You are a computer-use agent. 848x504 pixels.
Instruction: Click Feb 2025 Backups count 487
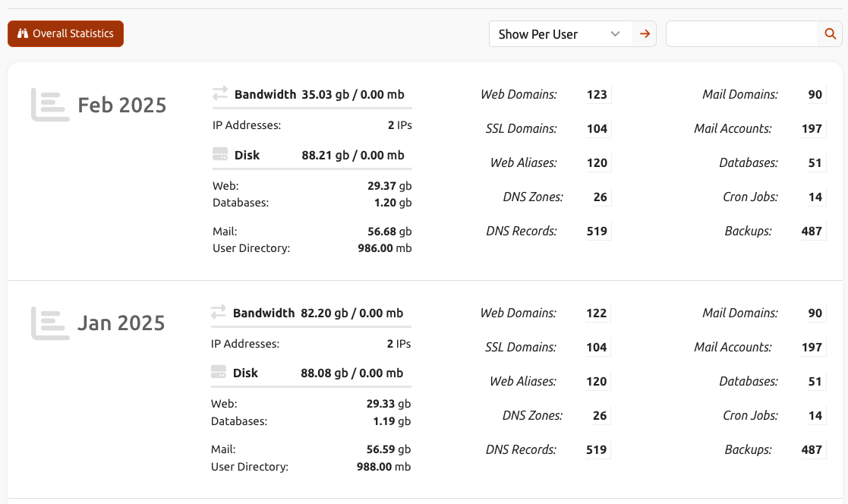tap(812, 231)
